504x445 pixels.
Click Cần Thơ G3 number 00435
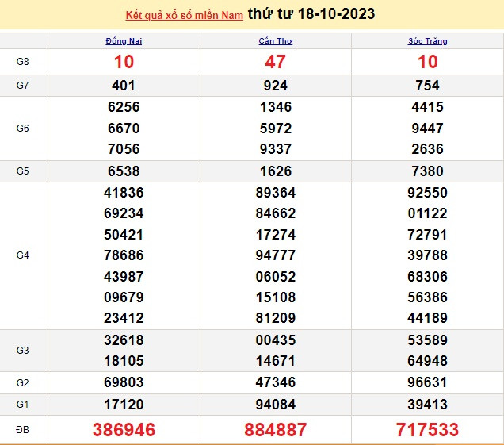pos(276,340)
